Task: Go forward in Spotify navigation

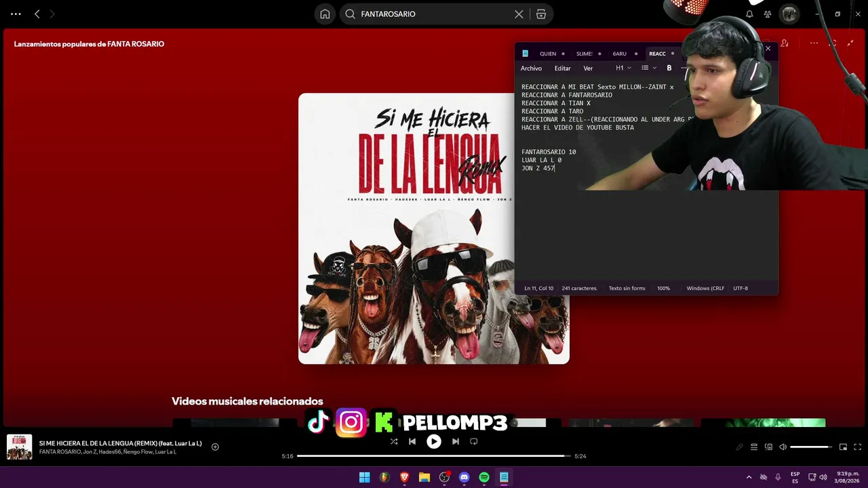Action: click(x=52, y=14)
